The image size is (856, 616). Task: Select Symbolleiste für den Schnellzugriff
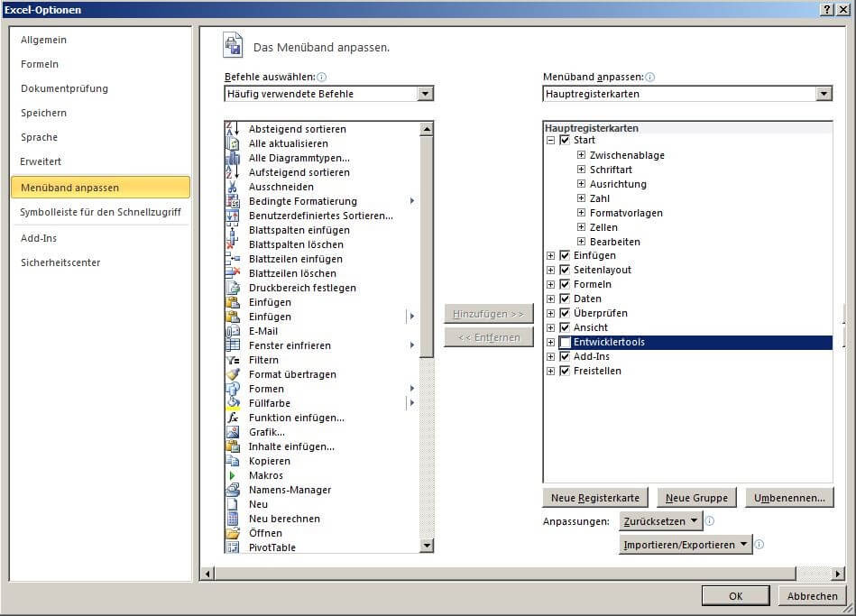[100, 212]
